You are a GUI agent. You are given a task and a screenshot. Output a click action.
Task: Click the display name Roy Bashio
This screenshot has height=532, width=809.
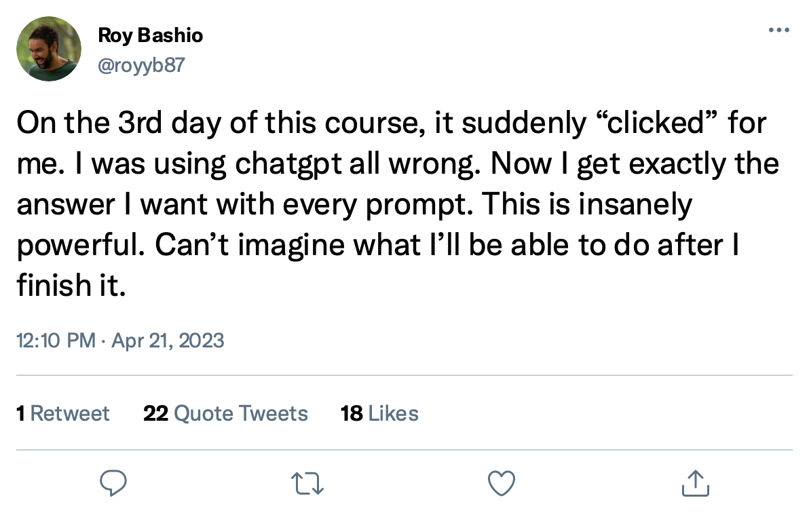(x=150, y=35)
